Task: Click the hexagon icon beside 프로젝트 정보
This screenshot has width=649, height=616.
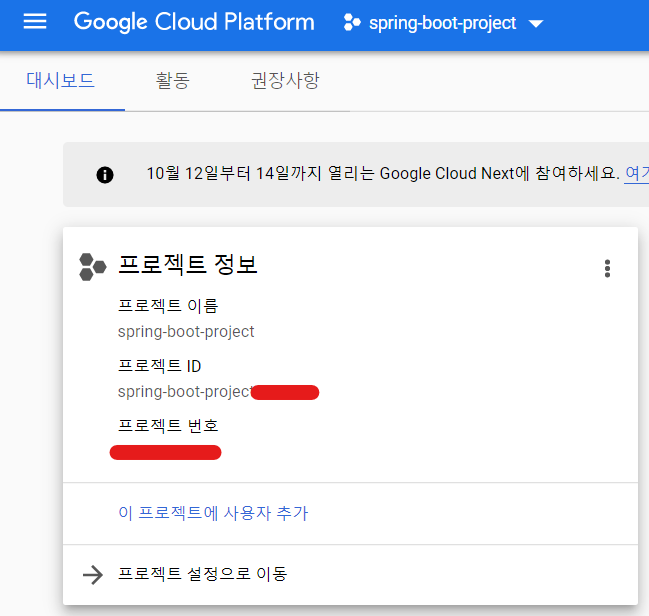Action: click(92, 267)
